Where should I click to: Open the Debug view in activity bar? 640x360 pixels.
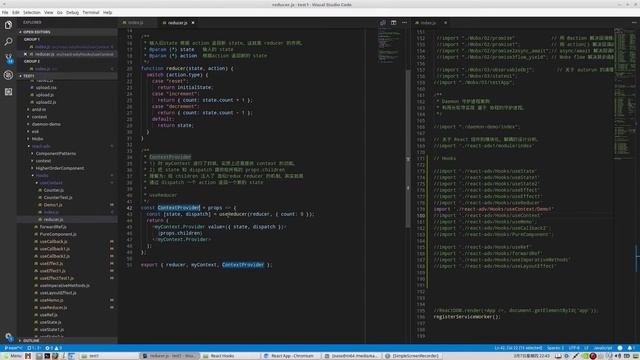[x=8, y=75]
